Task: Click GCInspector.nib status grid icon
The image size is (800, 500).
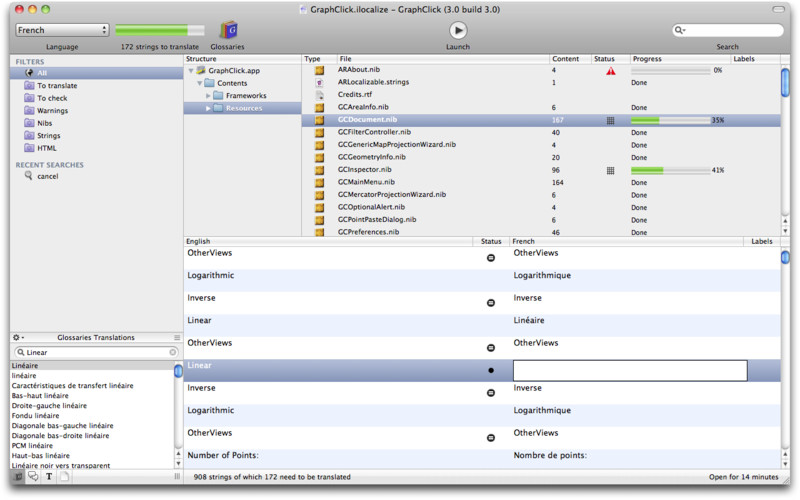Action: [610, 170]
